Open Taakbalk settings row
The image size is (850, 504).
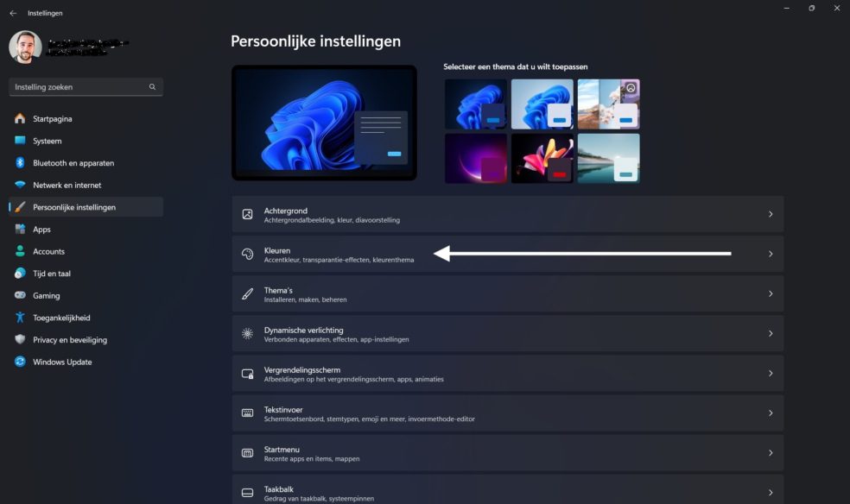pyautogui.click(x=507, y=490)
